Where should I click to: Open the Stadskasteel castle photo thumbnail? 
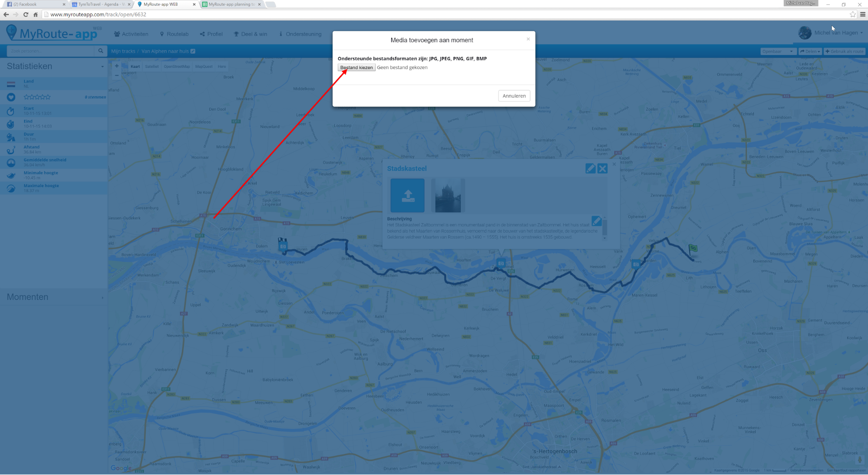tap(448, 195)
